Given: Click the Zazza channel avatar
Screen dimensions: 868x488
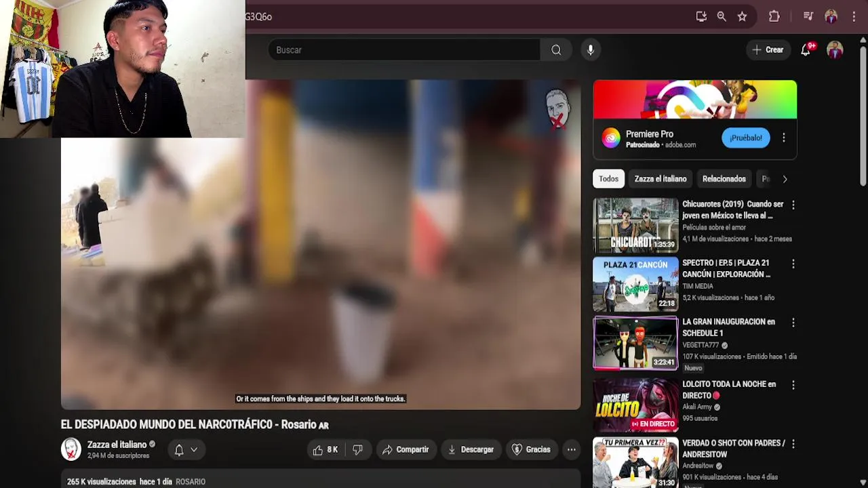Looking at the screenshot, I should click(x=71, y=449).
